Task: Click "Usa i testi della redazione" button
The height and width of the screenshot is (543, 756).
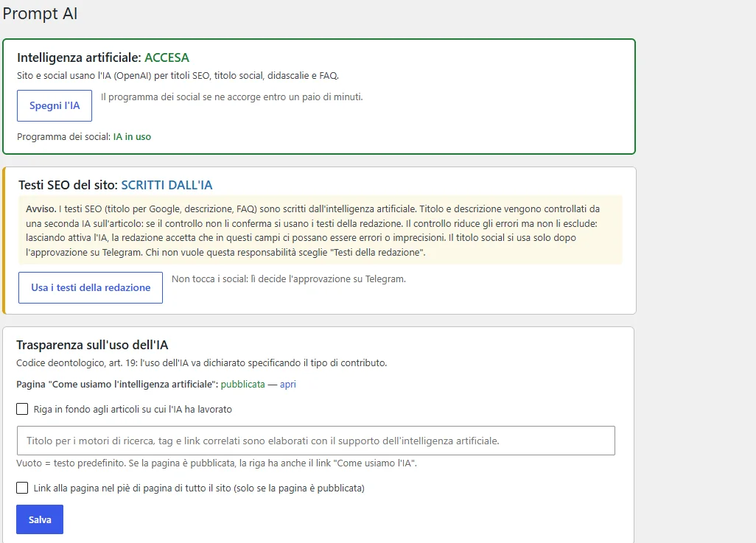Action: pos(91,287)
